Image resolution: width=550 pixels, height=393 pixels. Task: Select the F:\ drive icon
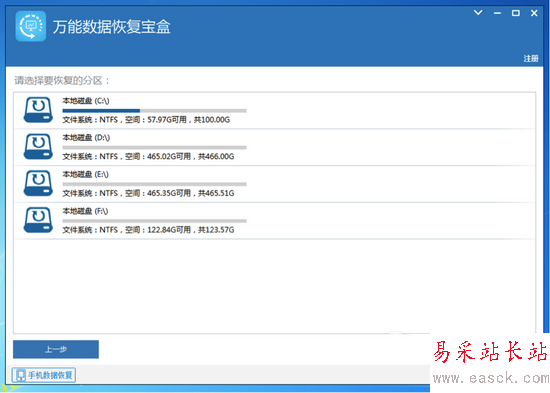(38, 220)
